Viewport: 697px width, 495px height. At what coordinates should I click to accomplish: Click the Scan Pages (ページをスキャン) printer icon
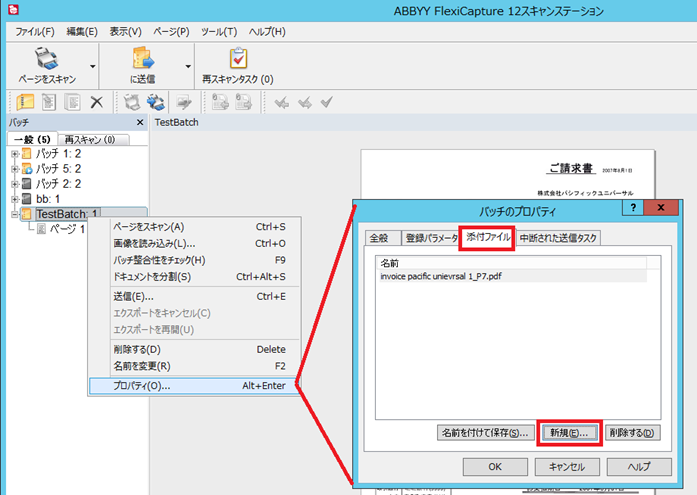(x=46, y=58)
